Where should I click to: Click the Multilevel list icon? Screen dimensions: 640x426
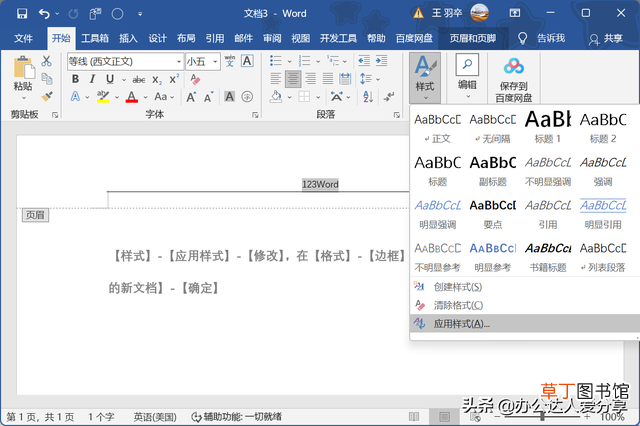(x=333, y=61)
